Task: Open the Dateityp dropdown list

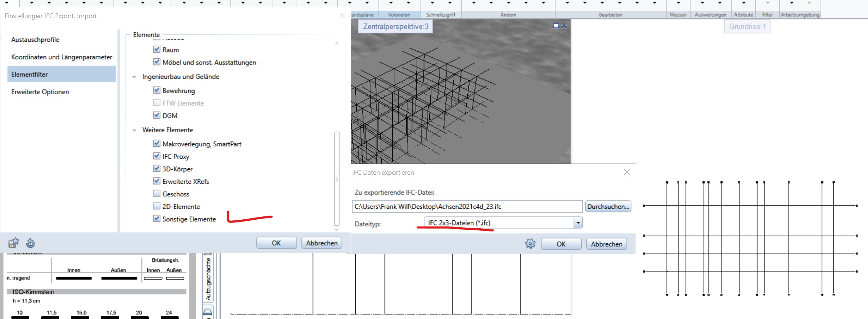Action: [x=578, y=223]
